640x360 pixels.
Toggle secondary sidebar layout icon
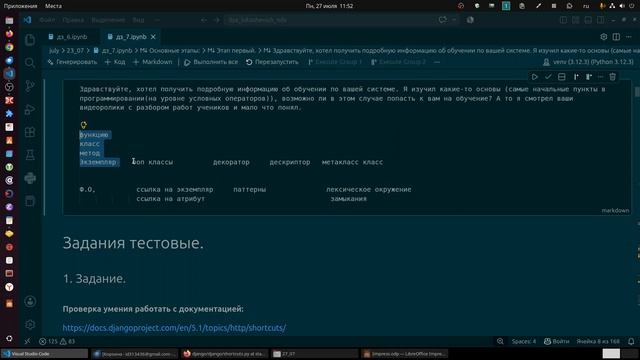pyautogui.click(x=600, y=20)
